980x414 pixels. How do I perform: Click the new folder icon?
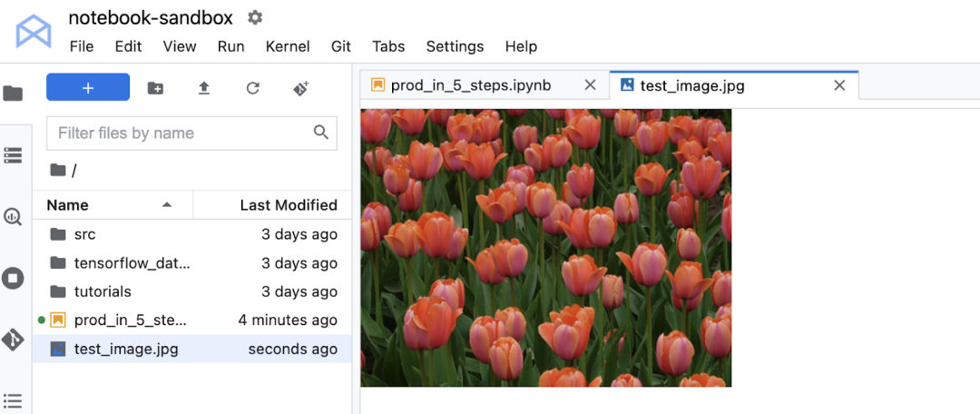click(x=156, y=88)
